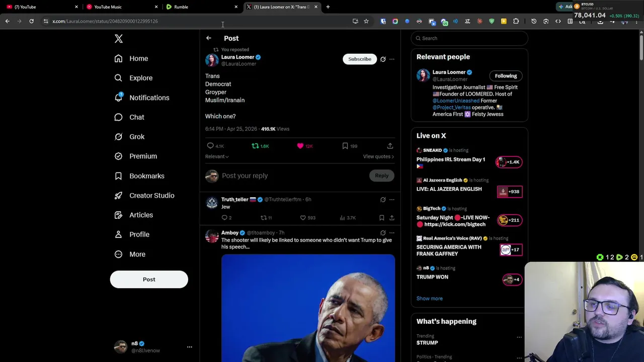Open site information icon in address bar

point(46,21)
